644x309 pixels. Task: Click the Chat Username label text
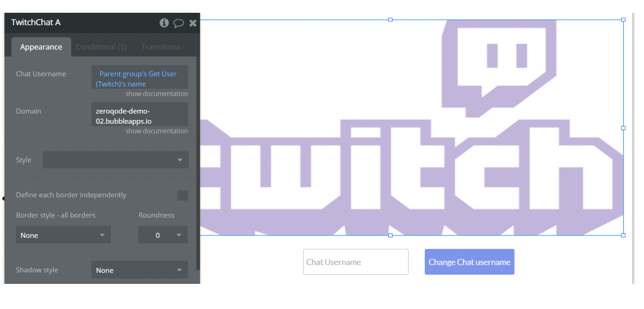click(41, 74)
